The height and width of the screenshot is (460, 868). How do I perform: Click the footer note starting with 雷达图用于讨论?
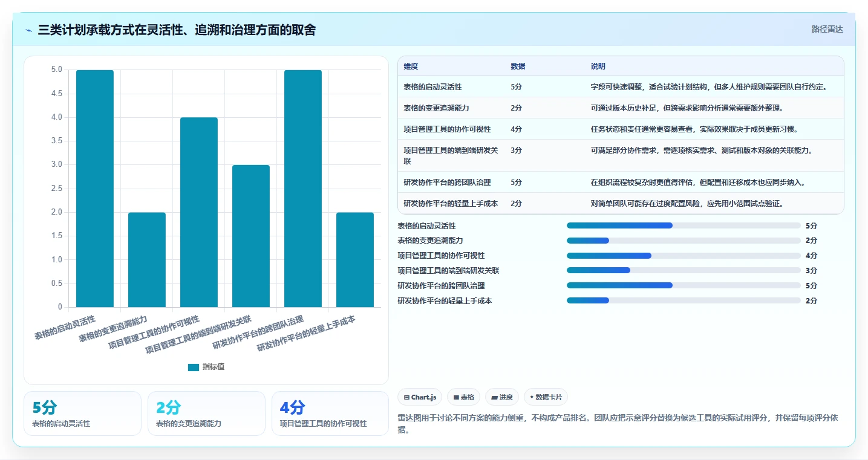618,424
